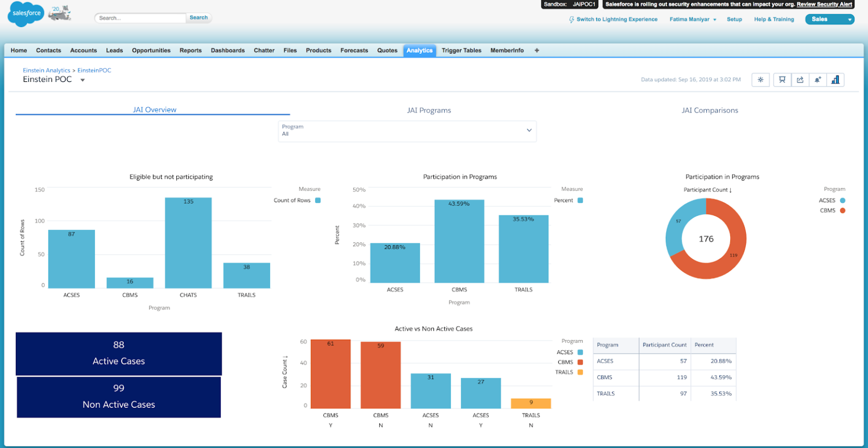
Task: Open the Fatima Maniyar user menu
Action: tap(693, 19)
